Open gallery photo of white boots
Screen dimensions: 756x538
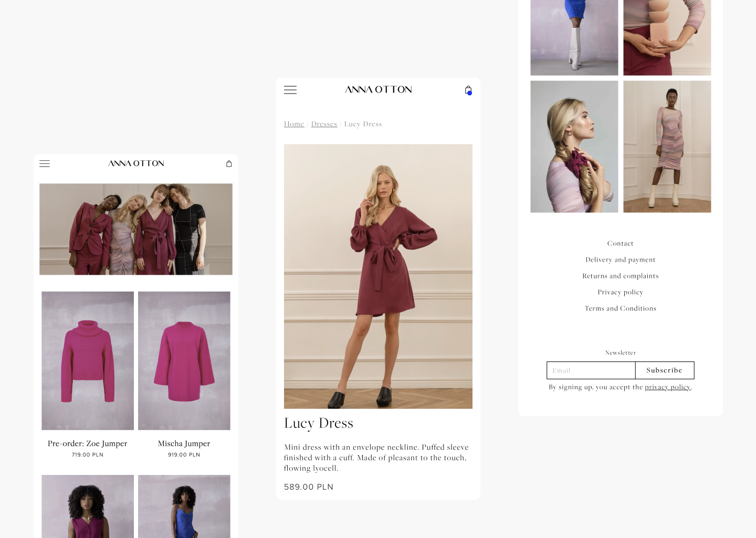(574, 38)
